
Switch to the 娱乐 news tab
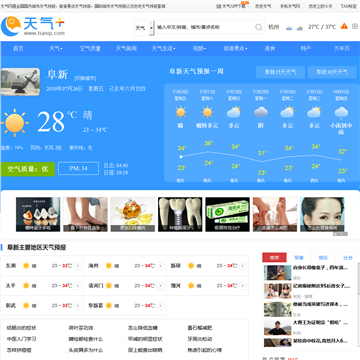coord(323,257)
